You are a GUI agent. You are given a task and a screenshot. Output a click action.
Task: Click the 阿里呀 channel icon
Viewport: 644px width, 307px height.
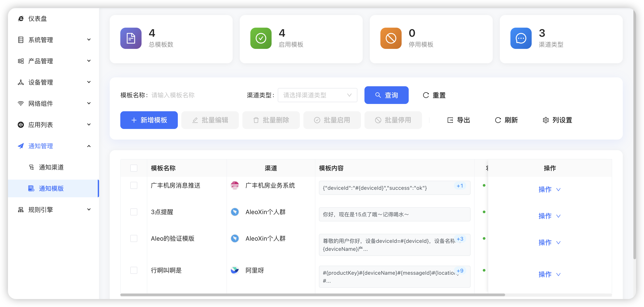235,270
